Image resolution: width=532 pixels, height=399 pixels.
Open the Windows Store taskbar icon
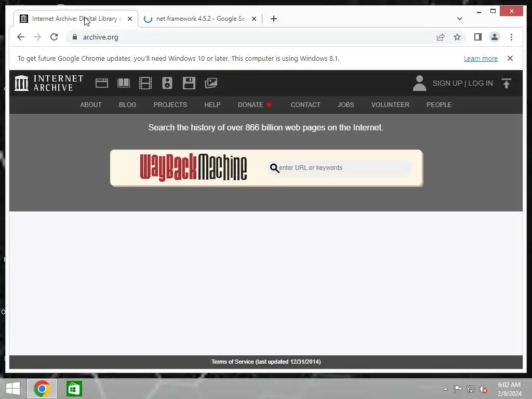(x=74, y=389)
